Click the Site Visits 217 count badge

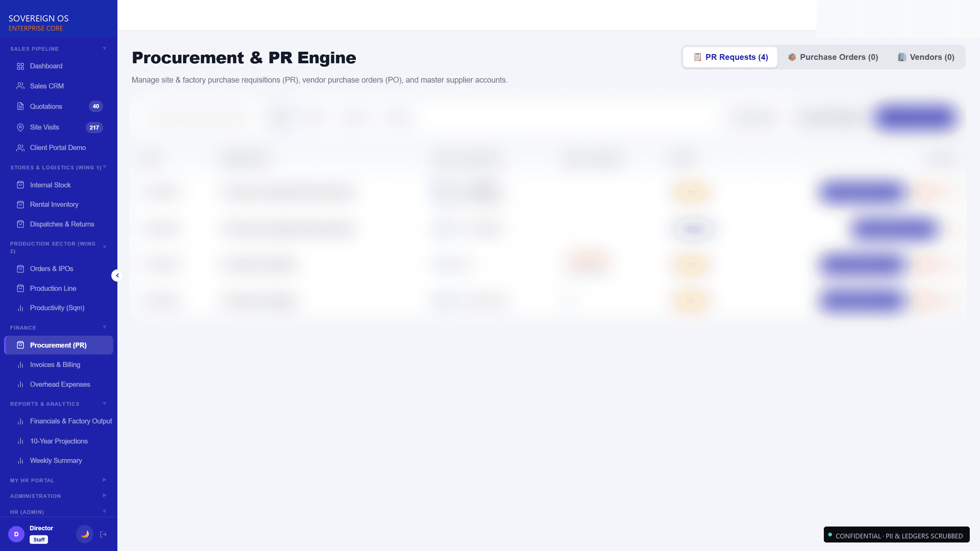pyautogui.click(x=94, y=128)
